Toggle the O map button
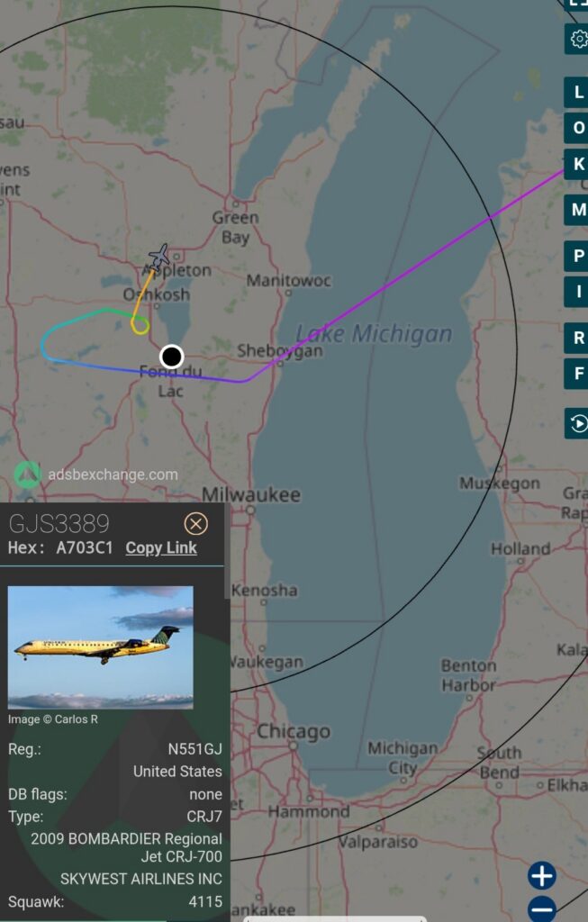Viewport: 588px width, 922px height. pos(577,128)
